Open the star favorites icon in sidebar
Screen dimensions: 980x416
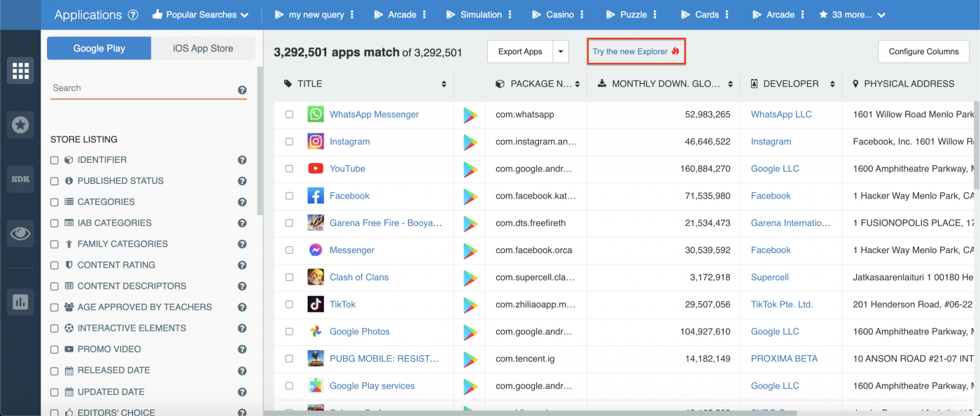click(x=20, y=125)
